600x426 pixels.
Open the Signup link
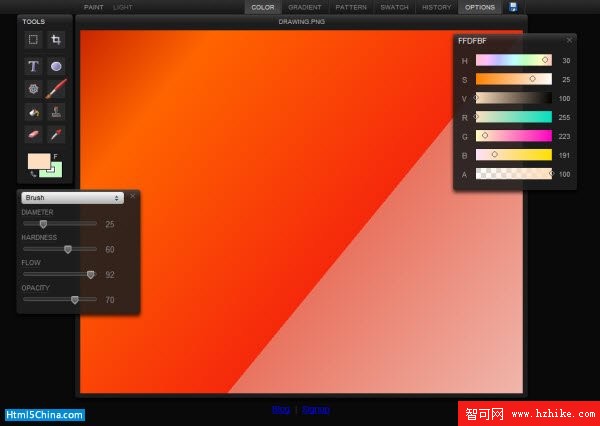tap(316, 410)
